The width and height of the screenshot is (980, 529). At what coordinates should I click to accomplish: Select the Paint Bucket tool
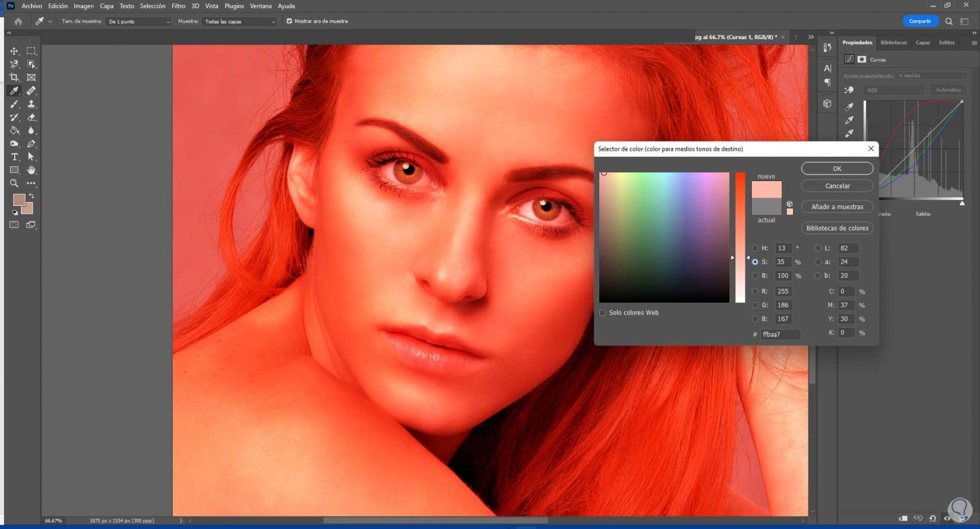click(14, 131)
